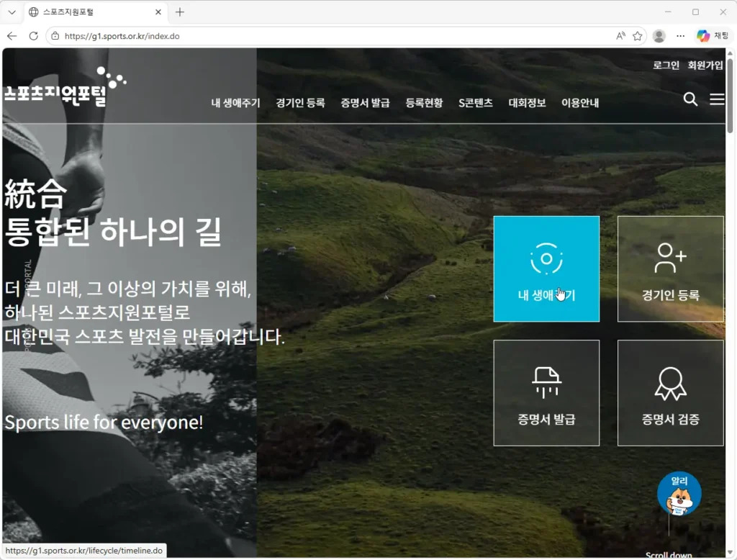The width and height of the screenshot is (737, 560).
Task: Select the 내 생애주기 tile with circle icon
Action: click(546, 268)
